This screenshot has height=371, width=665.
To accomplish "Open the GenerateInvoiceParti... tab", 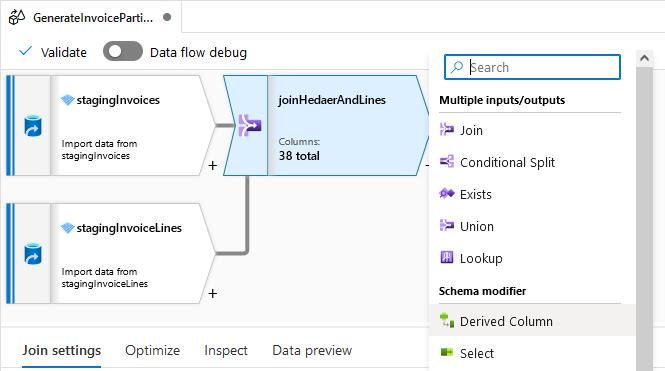I will coord(91,17).
